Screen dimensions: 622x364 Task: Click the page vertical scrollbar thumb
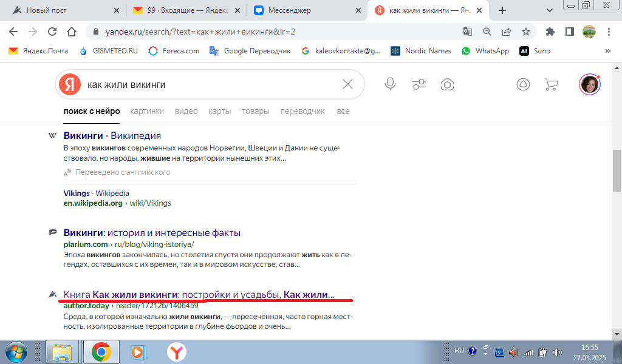617,170
